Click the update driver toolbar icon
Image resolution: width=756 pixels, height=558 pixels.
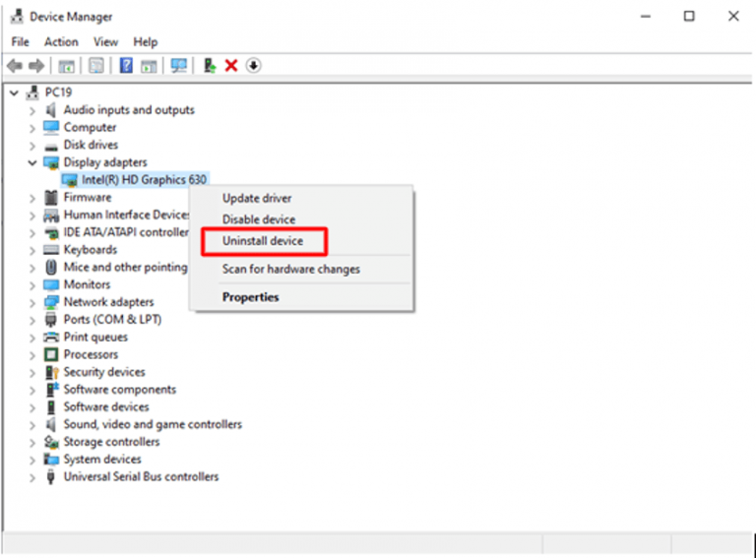coord(210,66)
